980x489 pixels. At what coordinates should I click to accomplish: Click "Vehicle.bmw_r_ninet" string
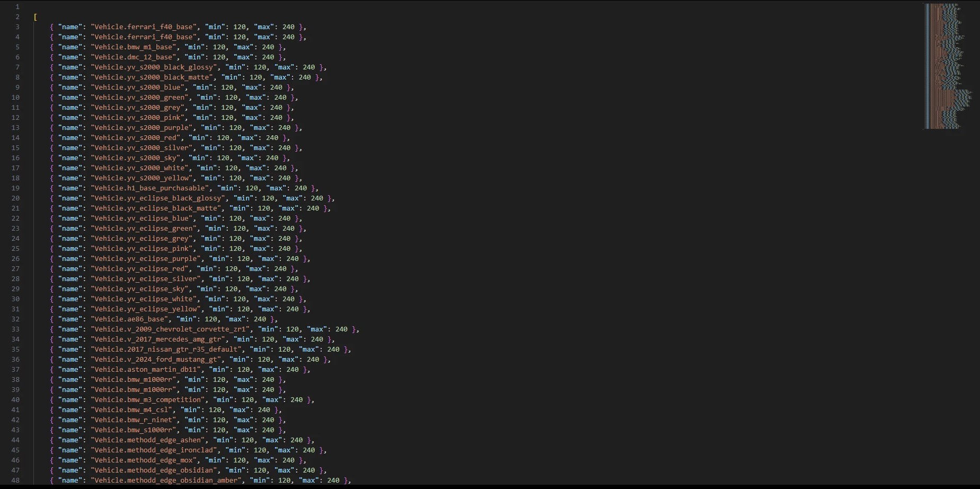coord(134,420)
